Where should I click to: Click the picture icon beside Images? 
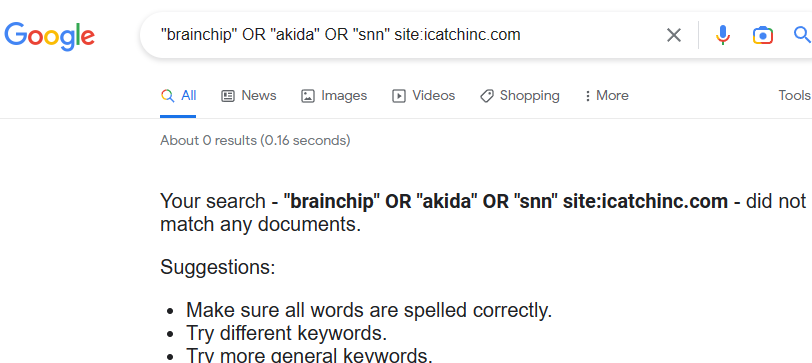pyautogui.click(x=308, y=96)
